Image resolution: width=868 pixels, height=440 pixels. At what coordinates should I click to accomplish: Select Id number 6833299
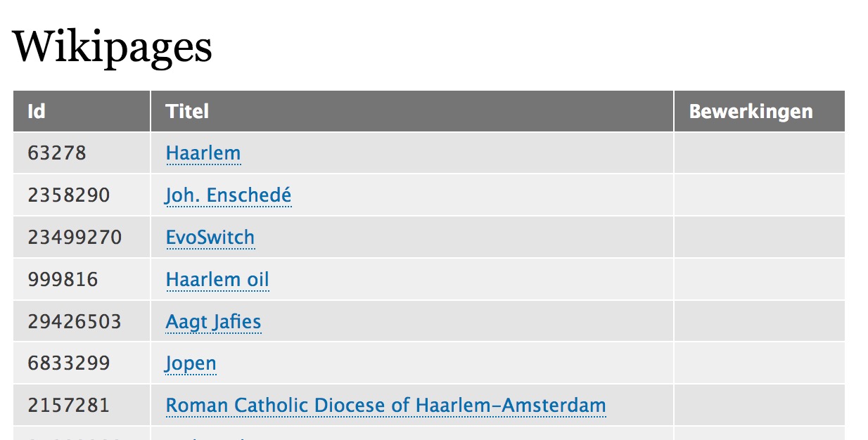coord(69,363)
